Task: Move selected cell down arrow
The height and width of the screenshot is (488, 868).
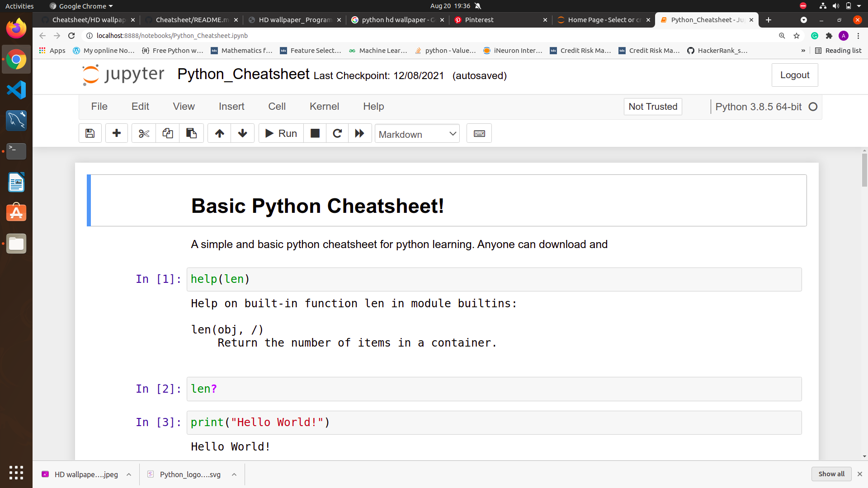Action: [243, 133]
